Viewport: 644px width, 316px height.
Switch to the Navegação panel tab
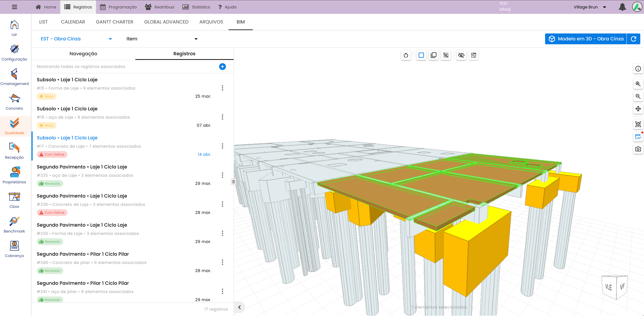coord(83,54)
